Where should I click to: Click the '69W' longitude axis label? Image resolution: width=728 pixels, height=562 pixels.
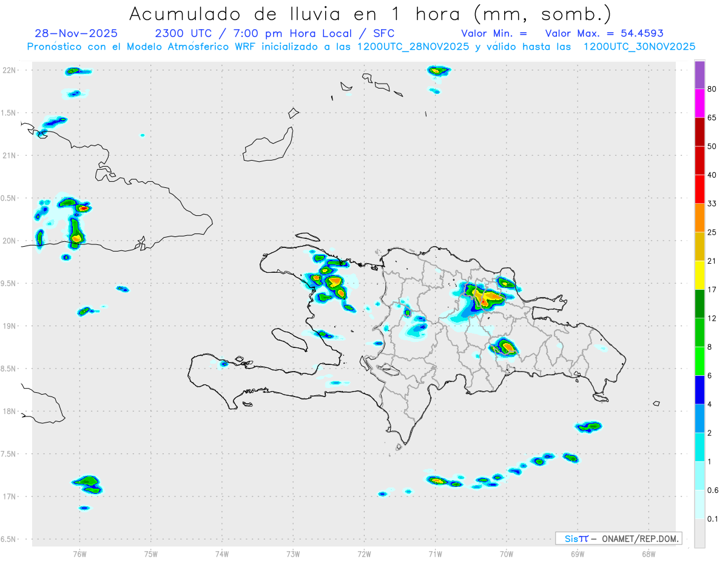point(578,554)
